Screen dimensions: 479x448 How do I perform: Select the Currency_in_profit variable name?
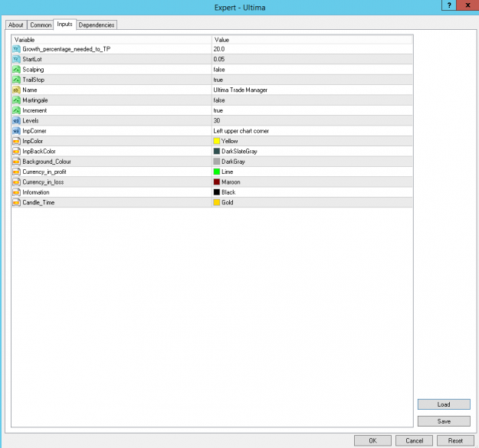[44, 172]
